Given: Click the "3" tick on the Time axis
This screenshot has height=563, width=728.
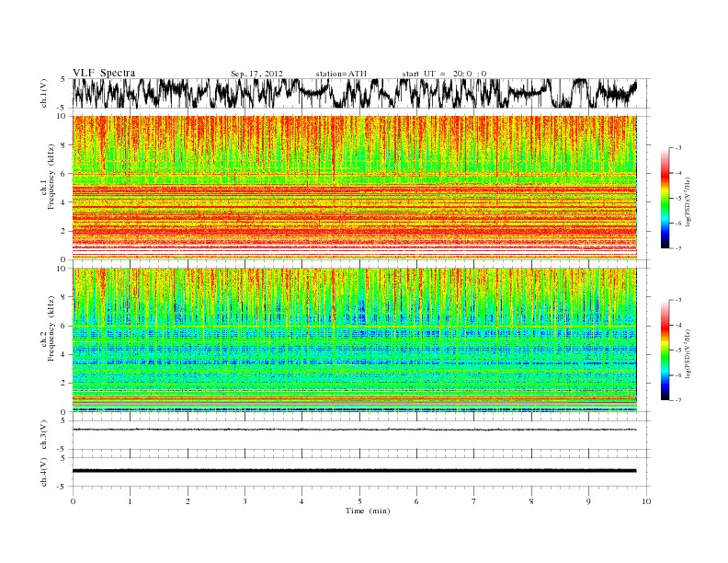Looking at the screenshot, I should [x=245, y=501].
